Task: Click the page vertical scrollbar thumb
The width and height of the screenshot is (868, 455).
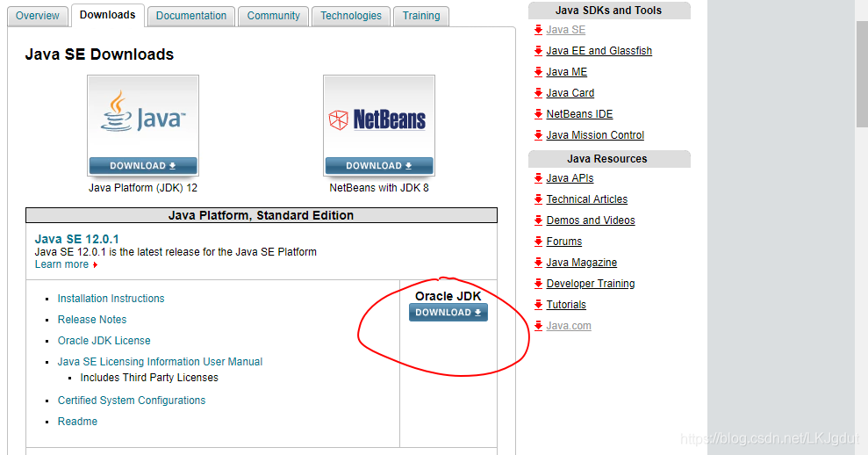Action: 862,74
